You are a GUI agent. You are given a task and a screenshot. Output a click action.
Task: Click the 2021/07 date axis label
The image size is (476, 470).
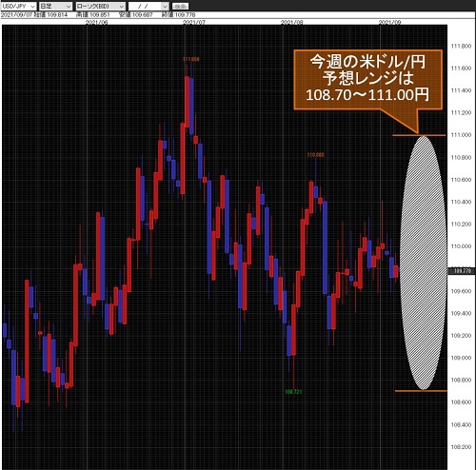194,22
